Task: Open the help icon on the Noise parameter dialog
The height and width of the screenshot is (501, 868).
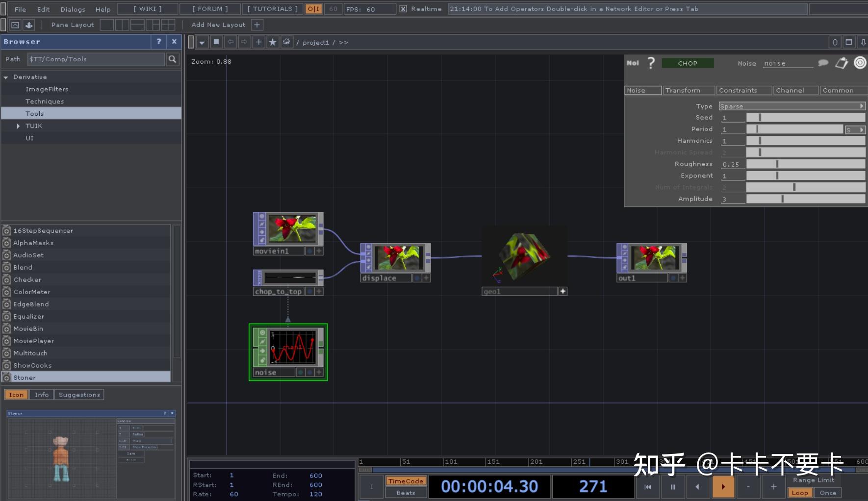Action: pos(652,63)
